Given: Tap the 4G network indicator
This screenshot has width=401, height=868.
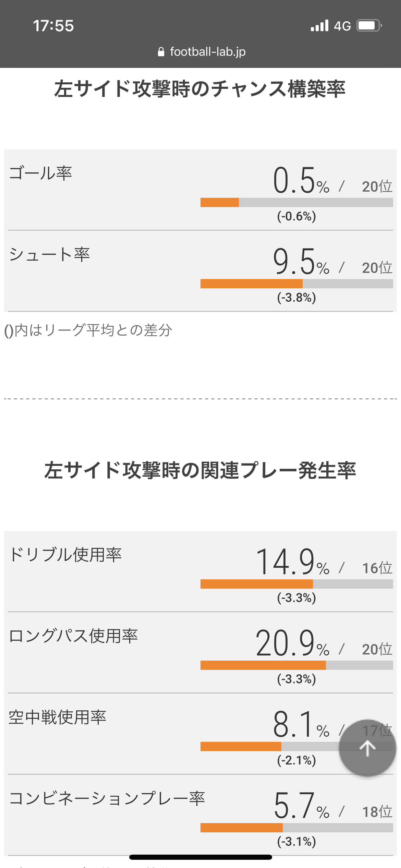Looking at the screenshot, I should [342, 26].
